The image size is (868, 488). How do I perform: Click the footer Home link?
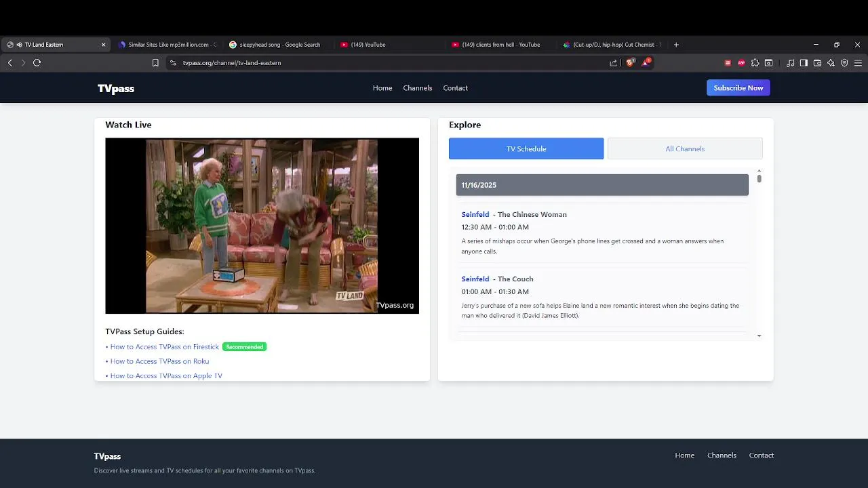point(684,455)
